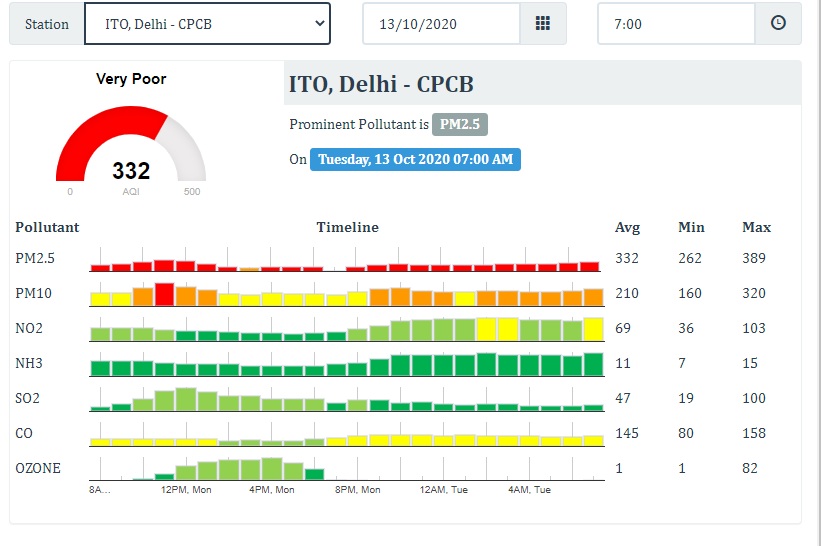Click the 4PM, Mon axis label

point(272,490)
